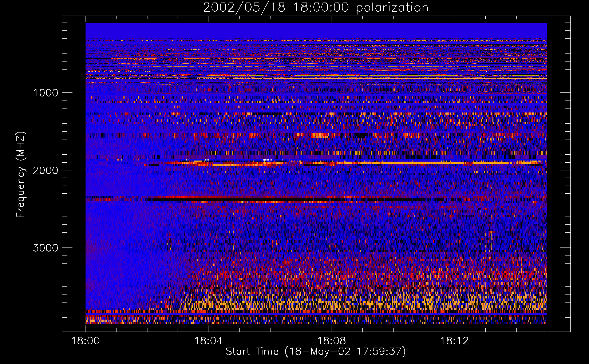Click the 18:08 time tick label
The width and height of the screenshot is (589, 364).
(x=332, y=341)
